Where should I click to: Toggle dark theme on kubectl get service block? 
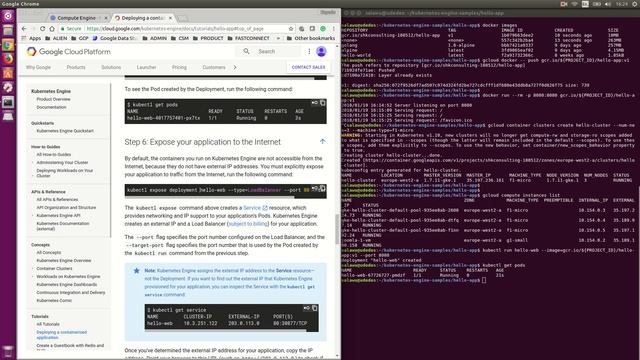[x=307, y=308]
